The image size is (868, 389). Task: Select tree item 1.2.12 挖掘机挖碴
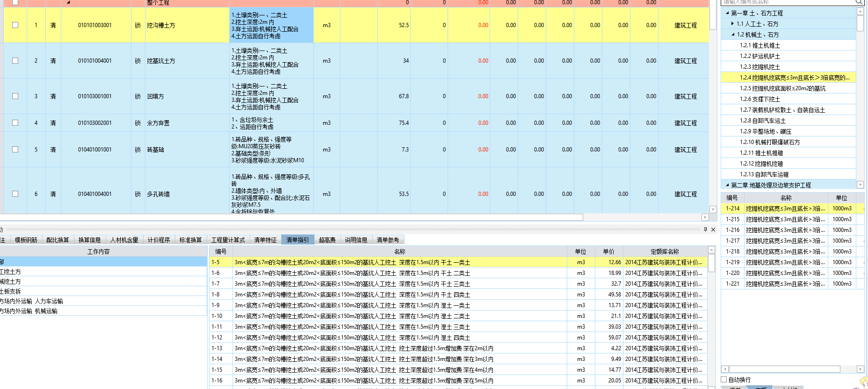coord(761,164)
